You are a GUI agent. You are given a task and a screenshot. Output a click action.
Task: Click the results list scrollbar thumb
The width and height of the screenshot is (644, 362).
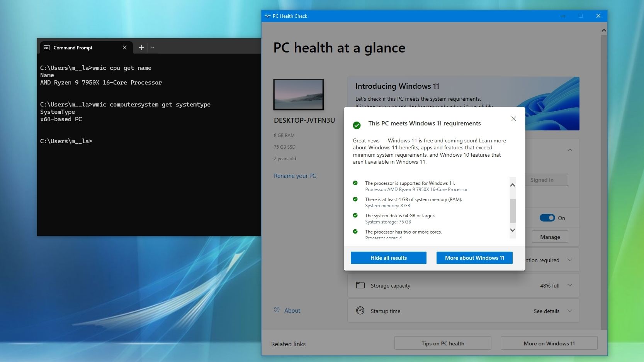coord(513,211)
